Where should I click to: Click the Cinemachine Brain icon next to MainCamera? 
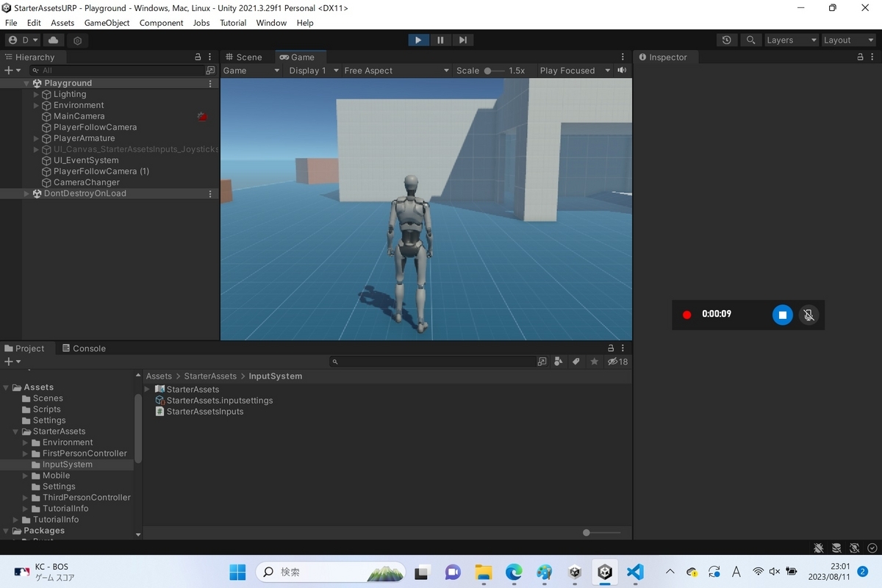pos(202,116)
